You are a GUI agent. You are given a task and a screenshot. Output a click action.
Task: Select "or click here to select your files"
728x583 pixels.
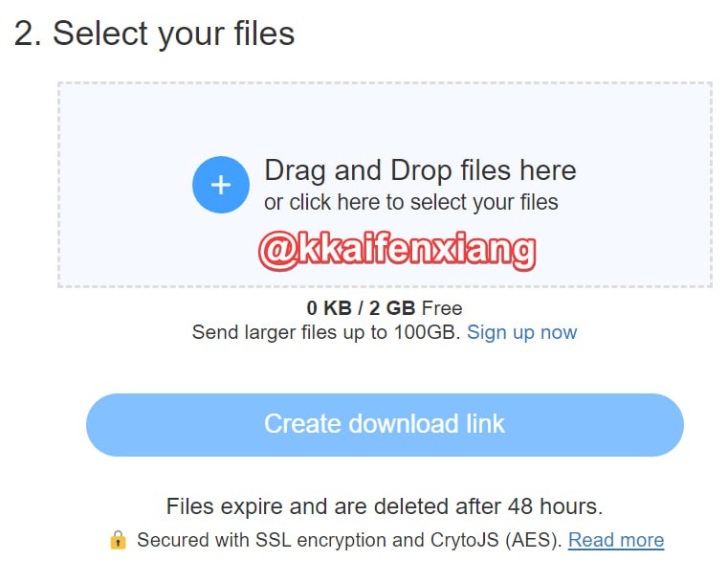click(411, 202)
